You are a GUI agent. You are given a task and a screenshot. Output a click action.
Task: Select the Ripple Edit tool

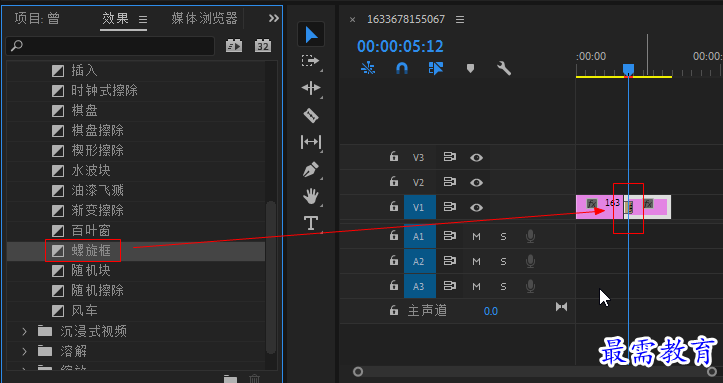point(311,88)
